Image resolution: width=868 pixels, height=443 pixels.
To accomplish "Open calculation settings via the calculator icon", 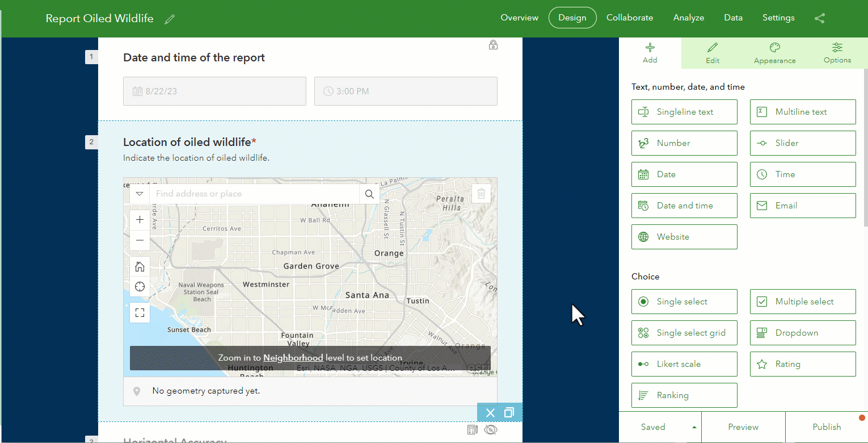I will point(472,429).
